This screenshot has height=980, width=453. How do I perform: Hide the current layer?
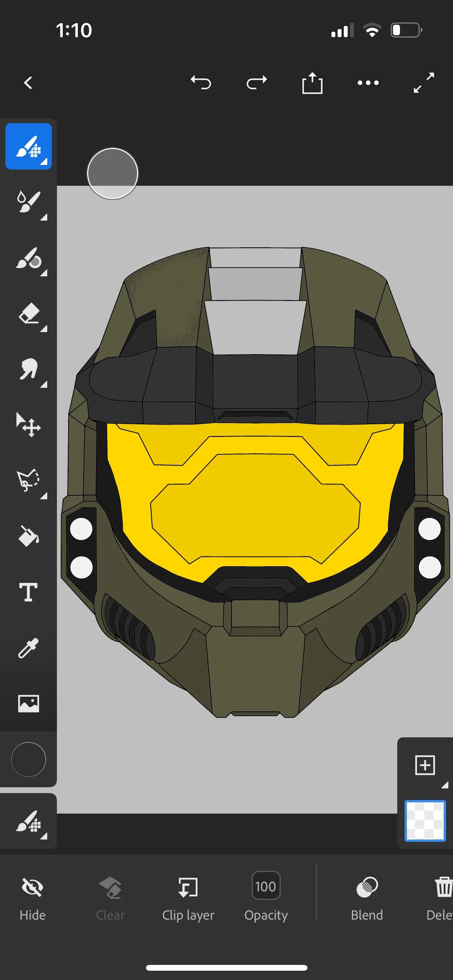click(33, 899)
